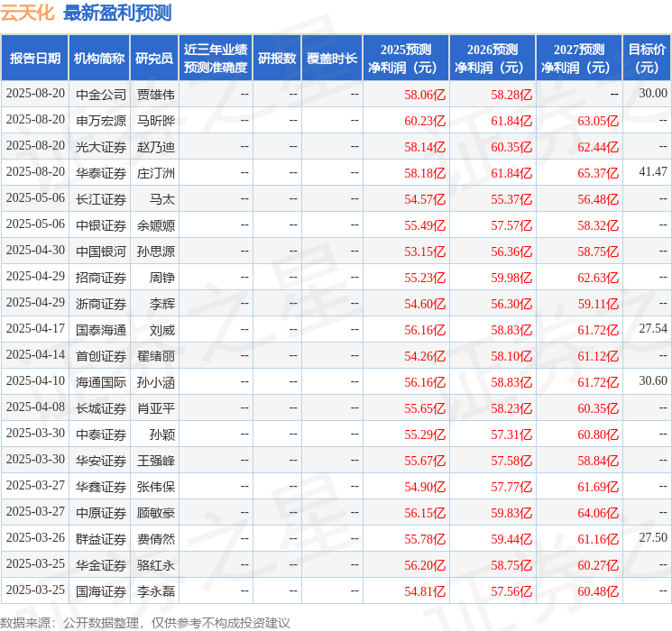Select the 研究员 column header
Viewport: 672px width, 631px height.
point(154,59)
